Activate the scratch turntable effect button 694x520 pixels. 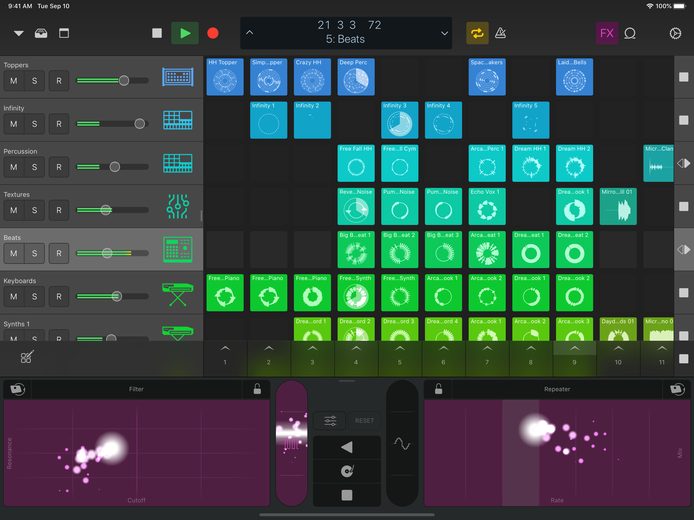(x=347, y=471)
